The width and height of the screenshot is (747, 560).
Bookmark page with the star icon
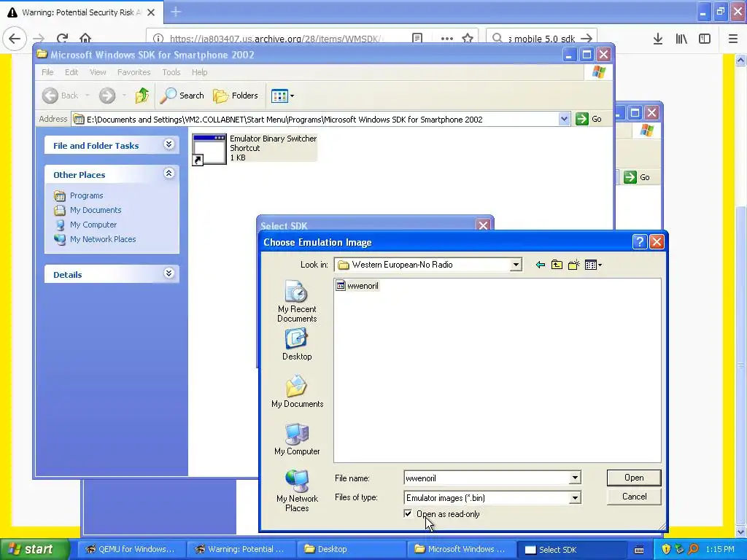(468, 39)
